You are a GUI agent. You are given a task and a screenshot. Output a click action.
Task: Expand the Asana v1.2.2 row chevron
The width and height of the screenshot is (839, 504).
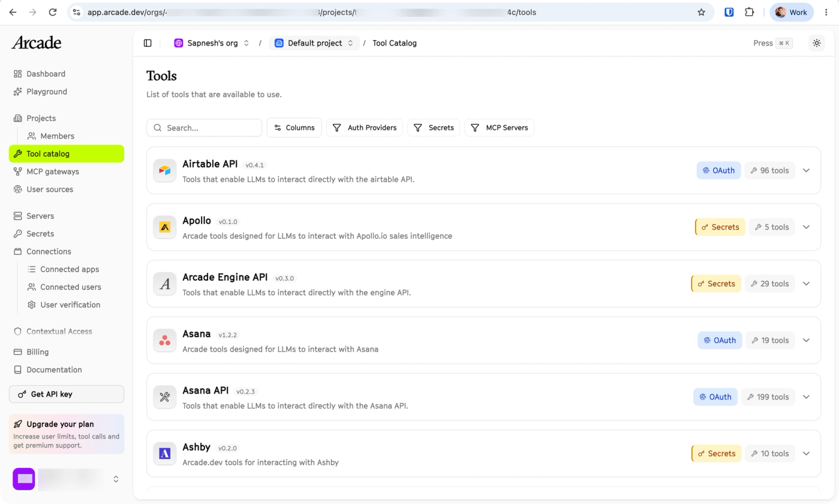click(806, 340)
